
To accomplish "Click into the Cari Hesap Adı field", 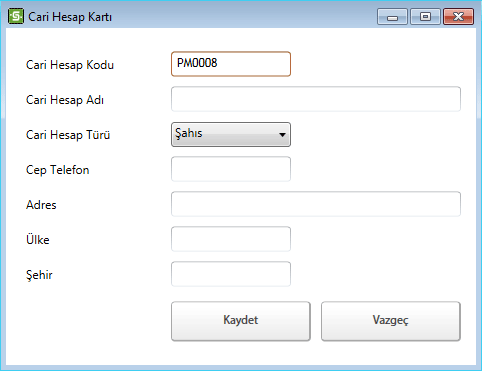I will pos(316,99).
